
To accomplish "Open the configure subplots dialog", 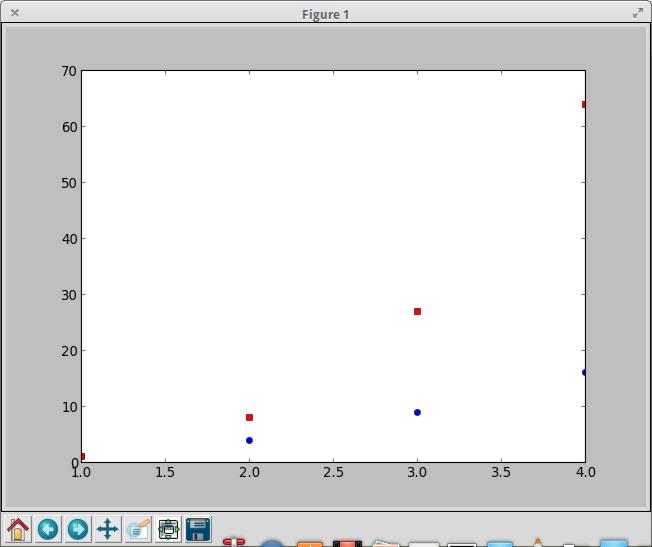I will tap(168, 529).
